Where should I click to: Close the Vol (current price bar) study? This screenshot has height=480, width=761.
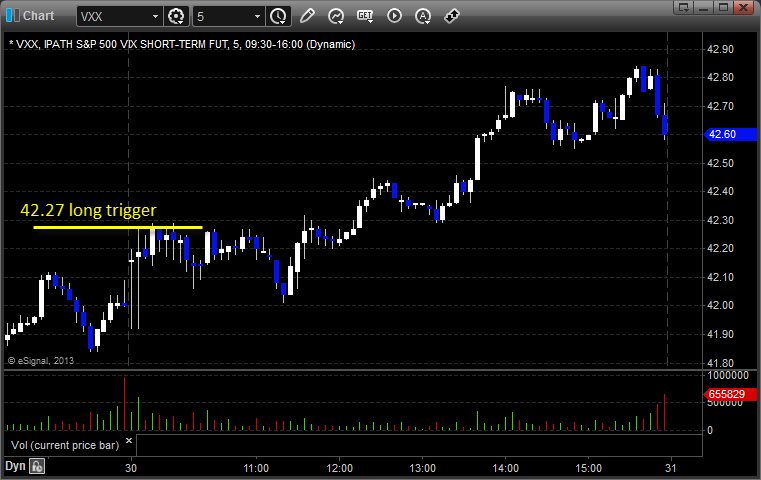point(129,441)
